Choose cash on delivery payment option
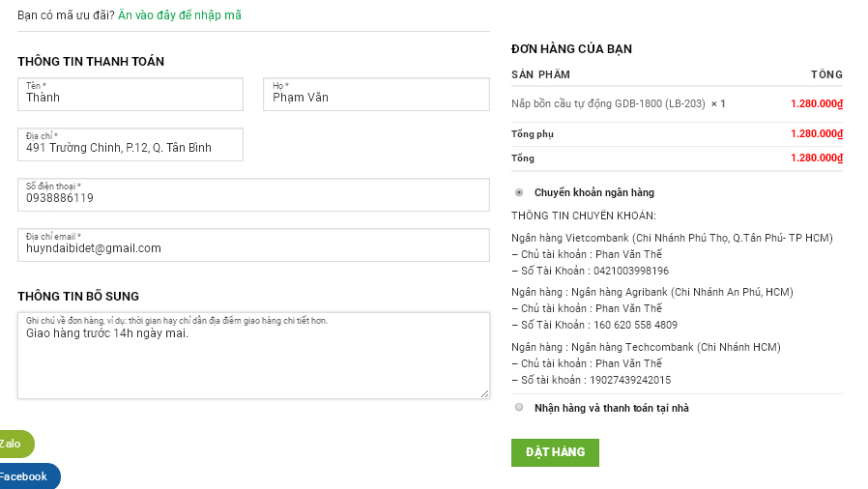 point(519,407)
